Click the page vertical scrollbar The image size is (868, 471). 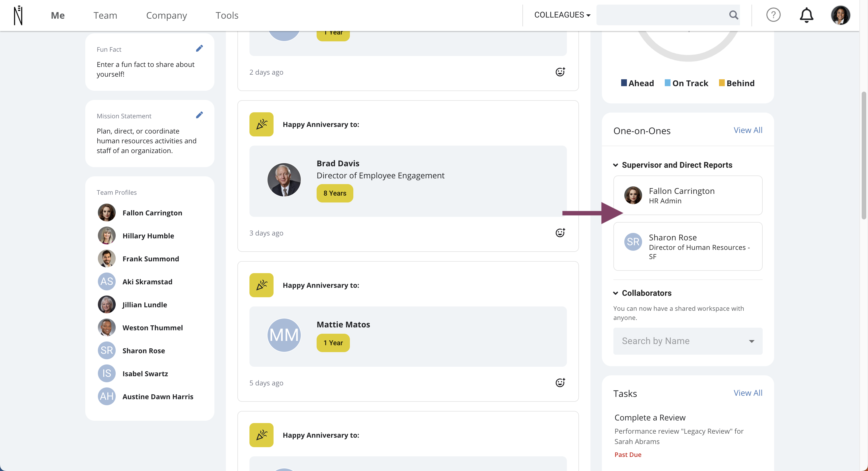pyautogui.click(x=864, y=155)
